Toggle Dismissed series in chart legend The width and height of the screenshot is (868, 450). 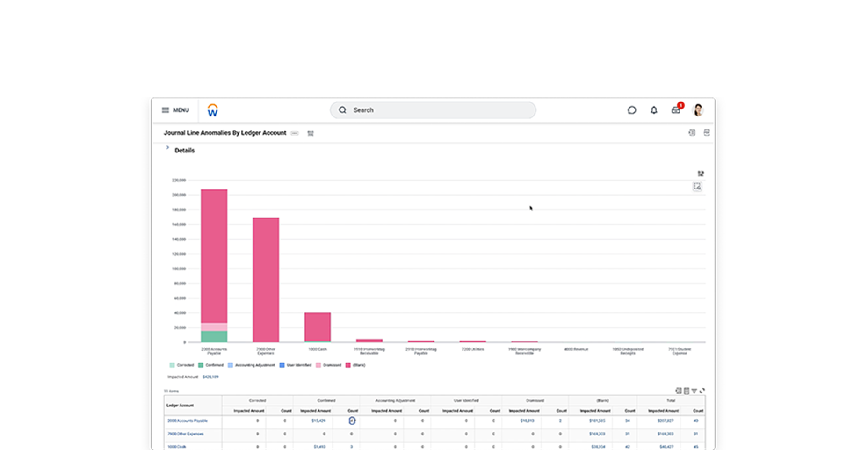click(328, 365)
